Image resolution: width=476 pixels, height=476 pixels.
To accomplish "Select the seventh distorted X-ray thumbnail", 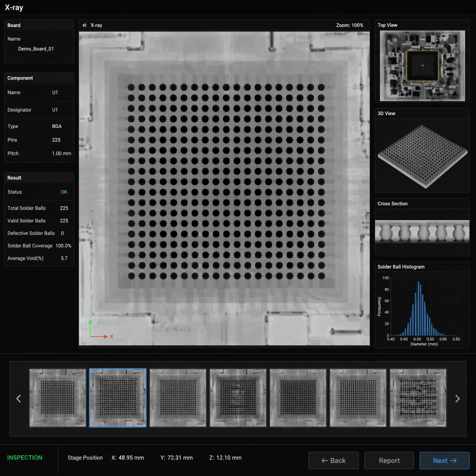I will 418,398.
